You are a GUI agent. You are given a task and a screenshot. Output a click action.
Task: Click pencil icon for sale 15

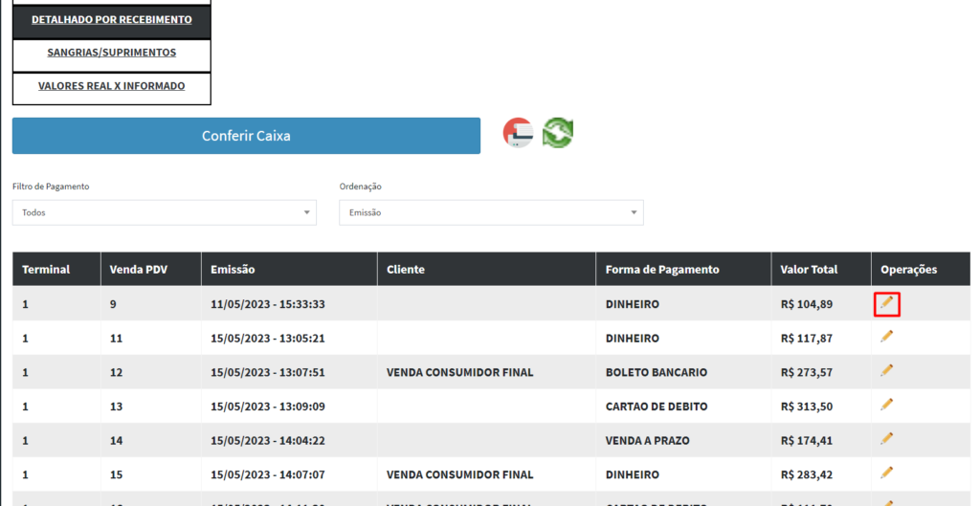(x=887, y=473)
